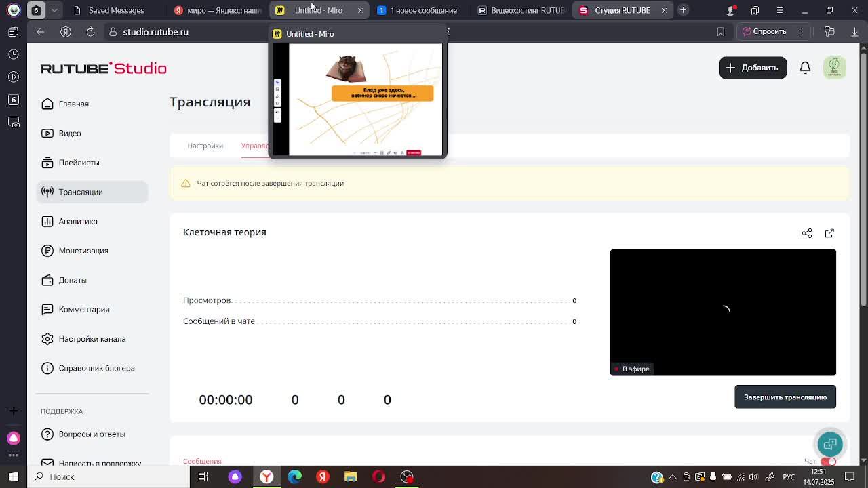Switch to Видеохостинг RUTUBE tab
The image size is (868, 488).
[x=522, y=10]
